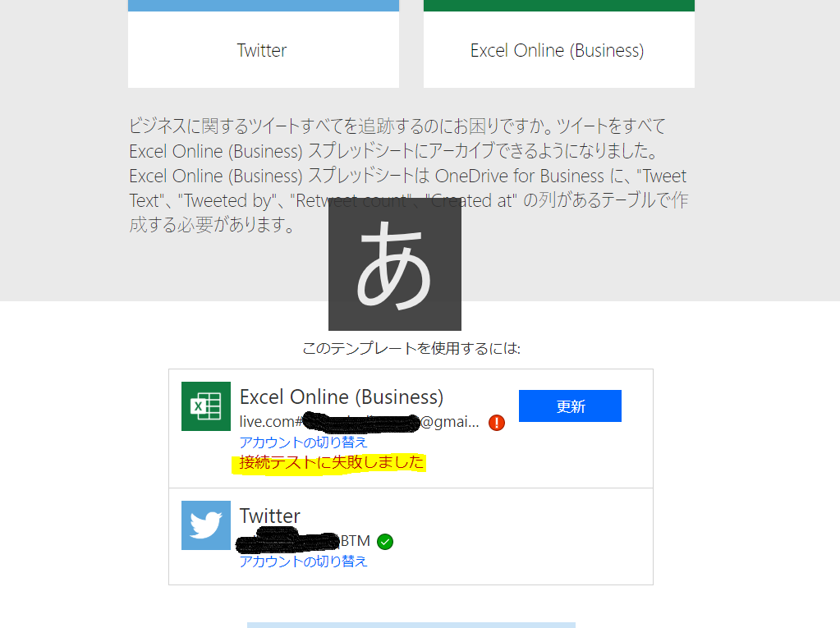The image size is (840, 628).
Task: Switch account under Twitter connection
Action: (303, 561)
